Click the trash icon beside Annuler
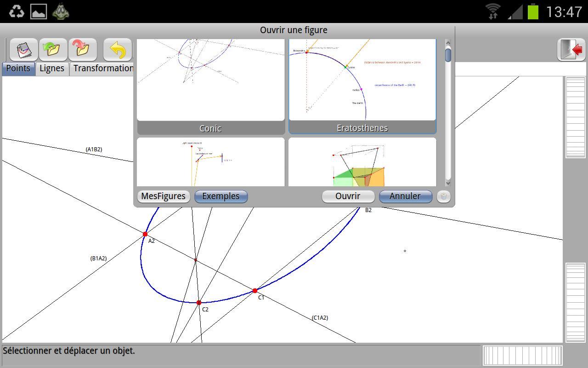The height and width of the screenshot is (368, 588). [x=443, y=196]
